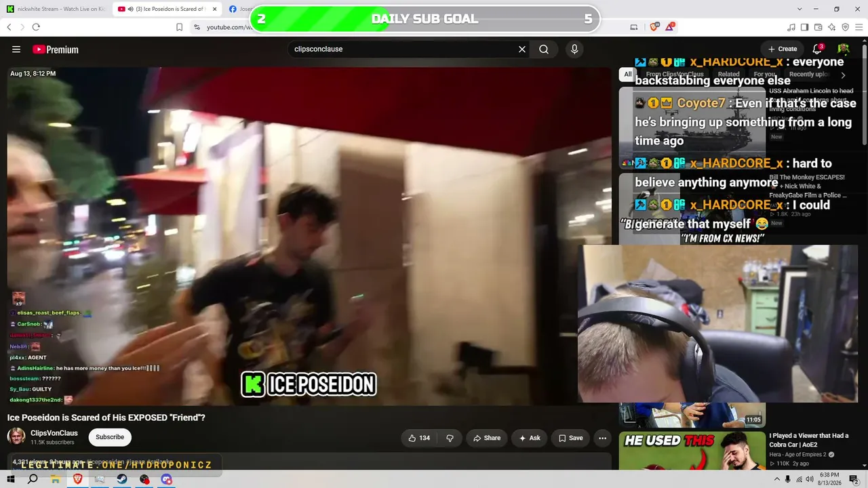The image size is (868, 488).
Task: Click the YouTube search magnifier button
Action: 544,49
